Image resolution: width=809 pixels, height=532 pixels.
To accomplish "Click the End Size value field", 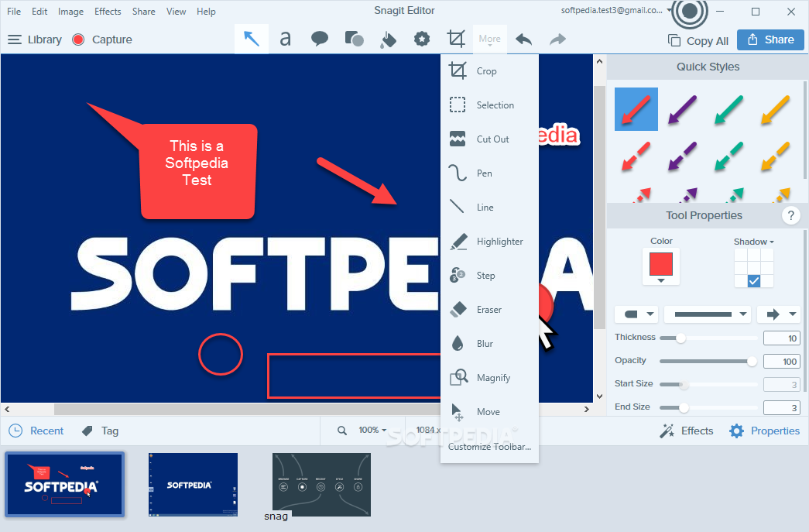I will coord(782,407).
